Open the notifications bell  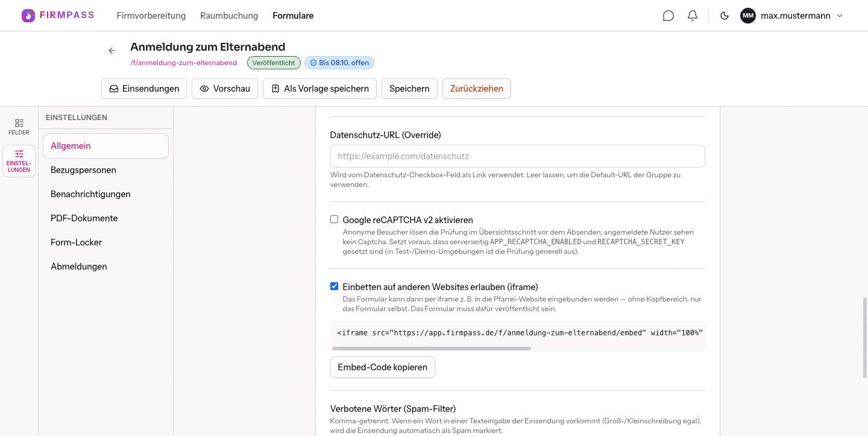693,16
